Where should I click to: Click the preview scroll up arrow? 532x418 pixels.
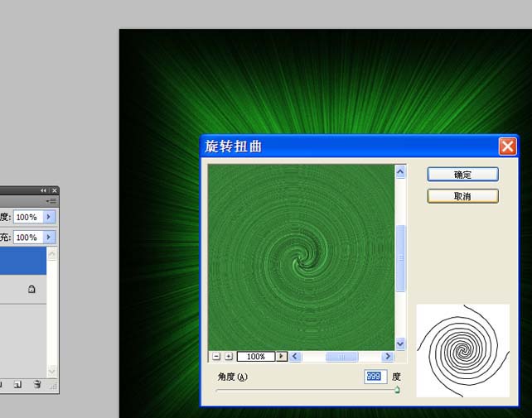(x=400, y=172)
